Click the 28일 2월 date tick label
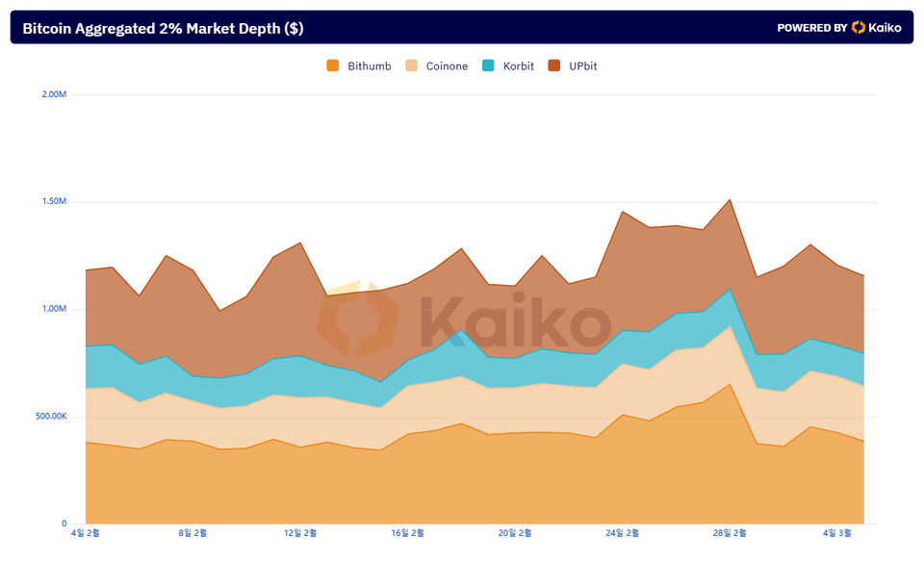The width and height of the screenshot is (924, 562). (728, 532)
